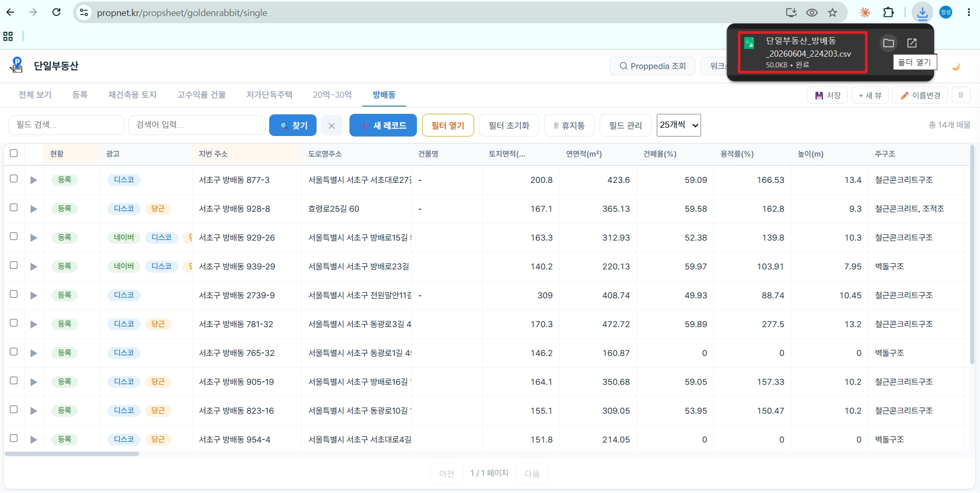Check the row for 방배동 2739-9
This screenshot has width=980, height=493.
tap(14, 294)
